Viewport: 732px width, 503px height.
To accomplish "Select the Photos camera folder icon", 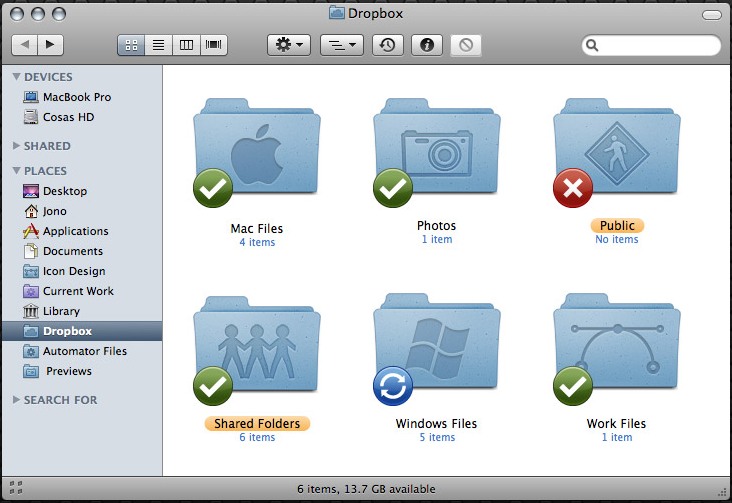I will click(x=437, y=147).
